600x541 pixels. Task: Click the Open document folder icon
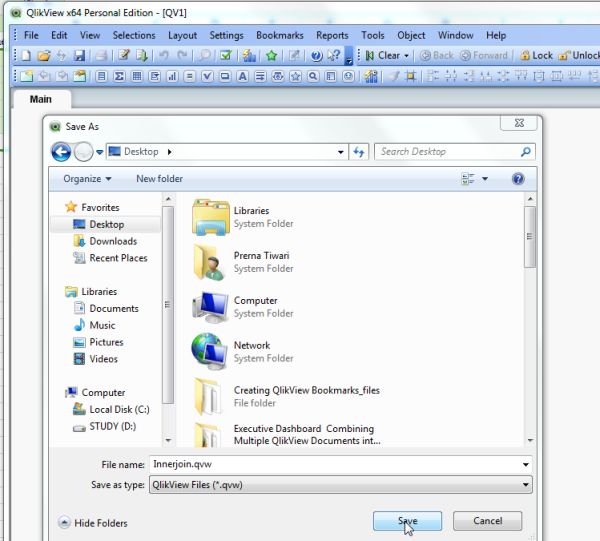[44, 56]
